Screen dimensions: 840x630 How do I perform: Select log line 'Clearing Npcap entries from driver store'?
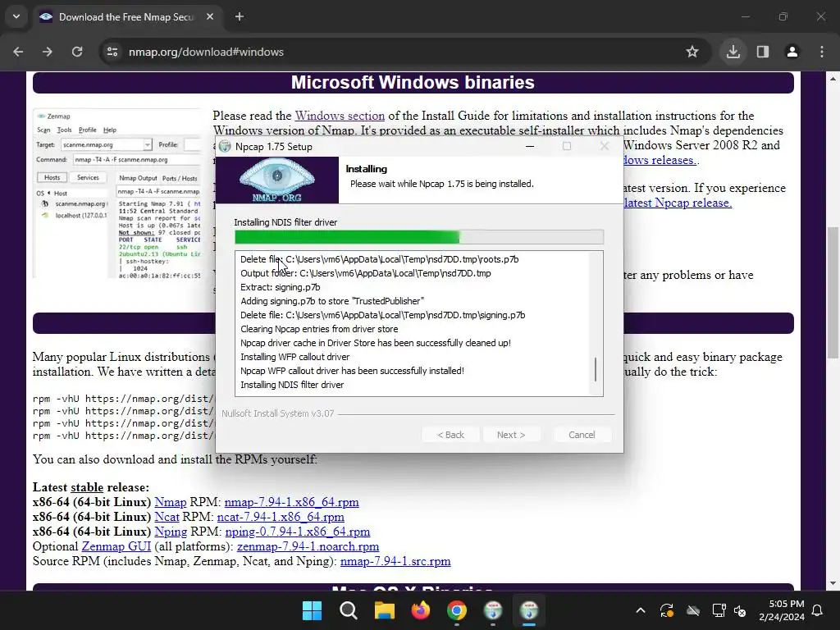tap(319, 329)
